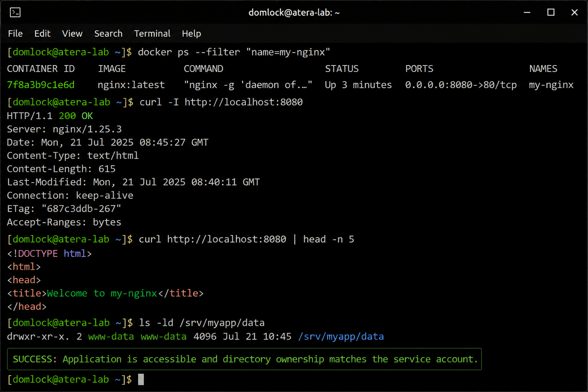Click the 'Server: nginx/1.25.3' header line

64,129
